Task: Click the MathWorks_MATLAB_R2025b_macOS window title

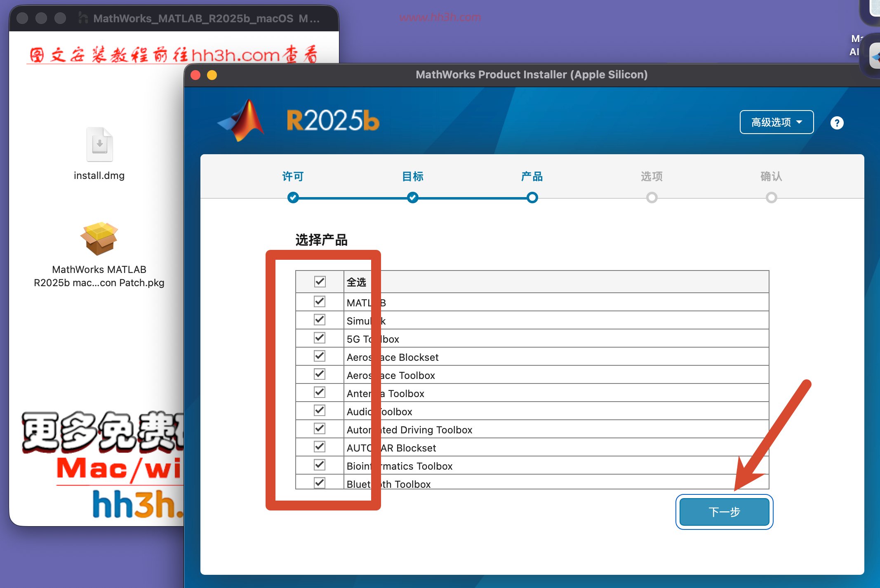Action: point(206,19)
